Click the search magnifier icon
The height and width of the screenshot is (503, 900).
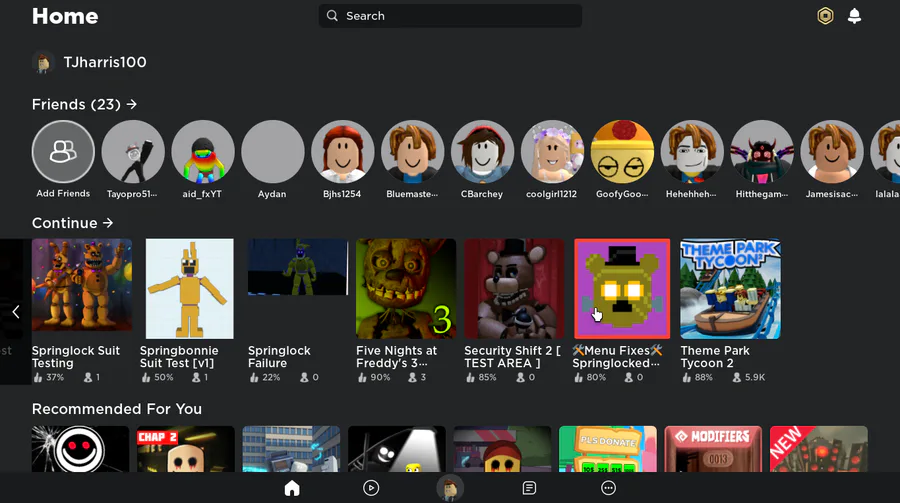click(x=332, y=16)
